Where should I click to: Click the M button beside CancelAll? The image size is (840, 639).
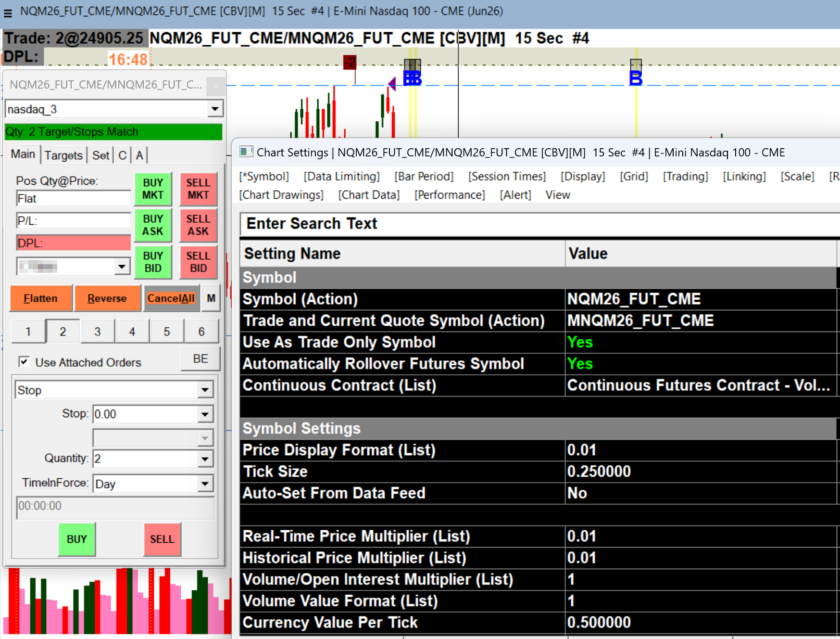coord(211,298)
